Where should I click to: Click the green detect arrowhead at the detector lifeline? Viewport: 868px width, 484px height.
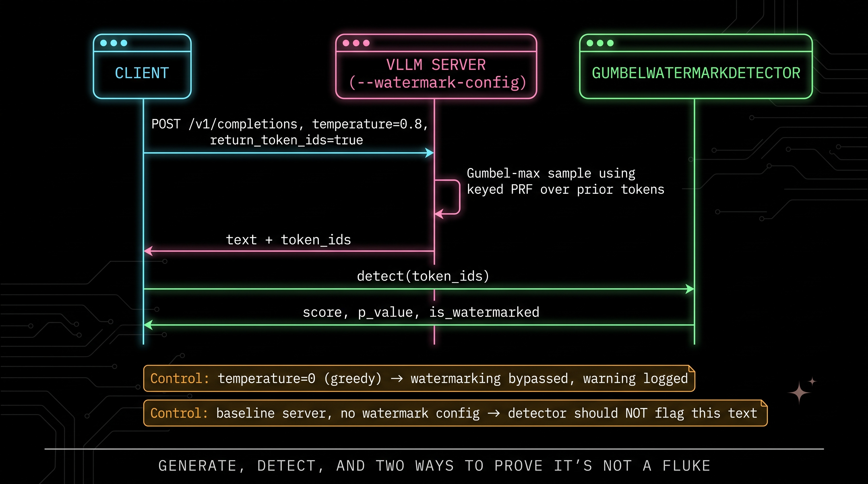[690, 289]
